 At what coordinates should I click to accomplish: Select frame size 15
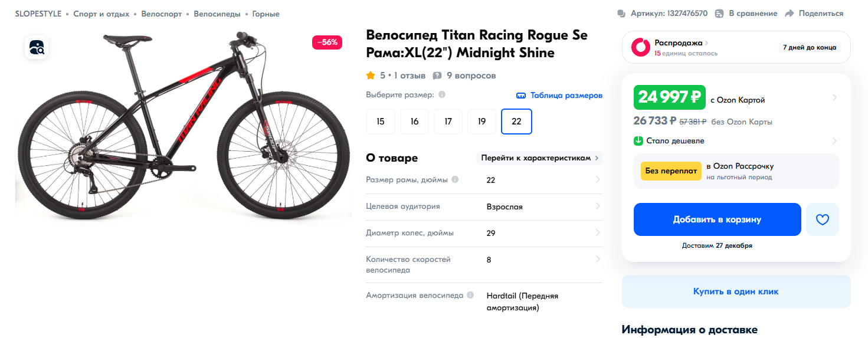[x=381, y=122]
